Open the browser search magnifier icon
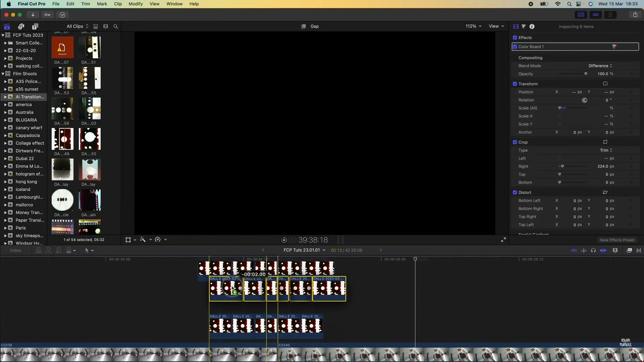Screen dimensions: 644x362 pyautogui.click(x=116, y=26)
